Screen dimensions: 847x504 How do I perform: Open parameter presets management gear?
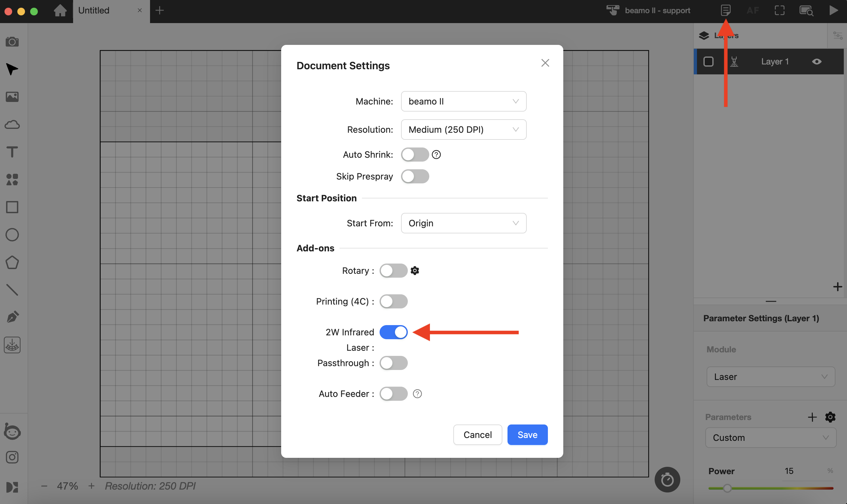[830, 417]
